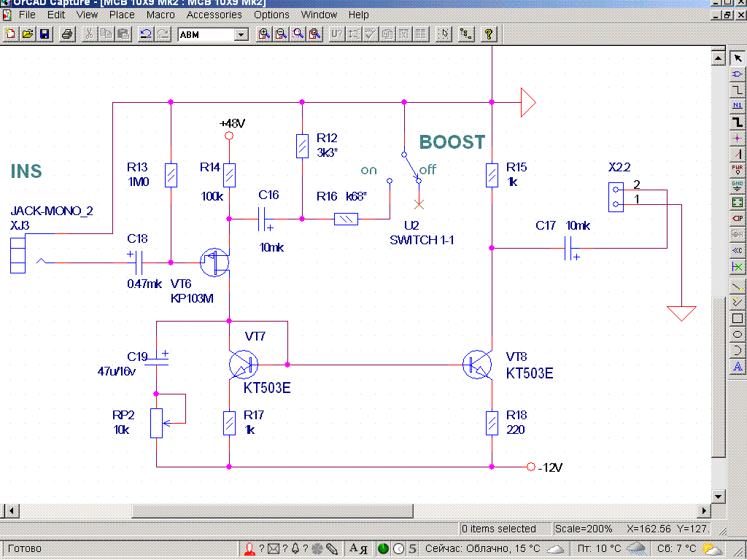
Task: Activate the Place Rectangle tool
Action: (738, 318)
